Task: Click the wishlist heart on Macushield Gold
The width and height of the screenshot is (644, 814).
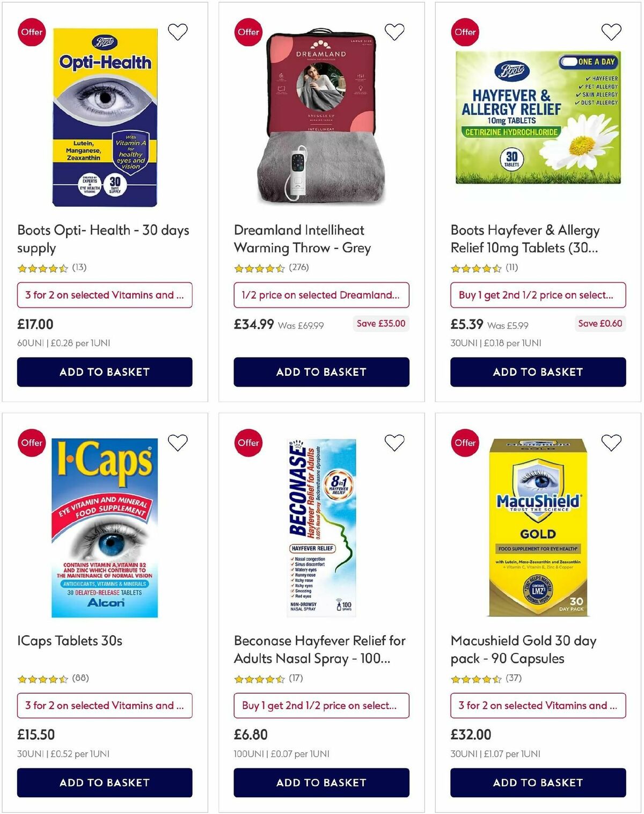Action: click(x=611, y=442)
